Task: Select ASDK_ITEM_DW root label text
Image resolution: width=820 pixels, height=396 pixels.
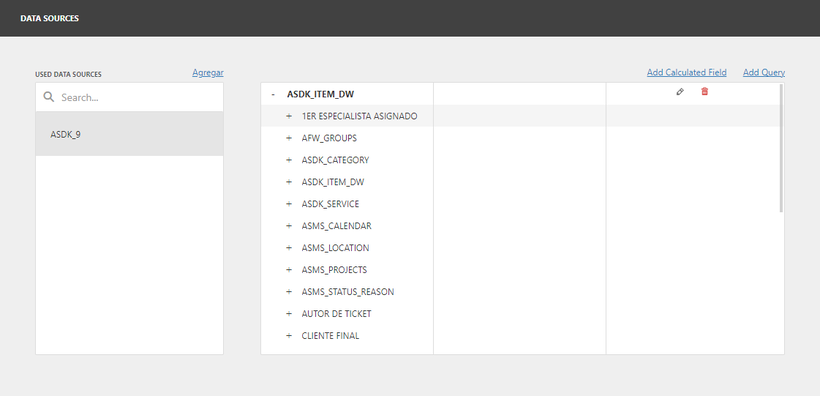Action: tap(320, 94)
